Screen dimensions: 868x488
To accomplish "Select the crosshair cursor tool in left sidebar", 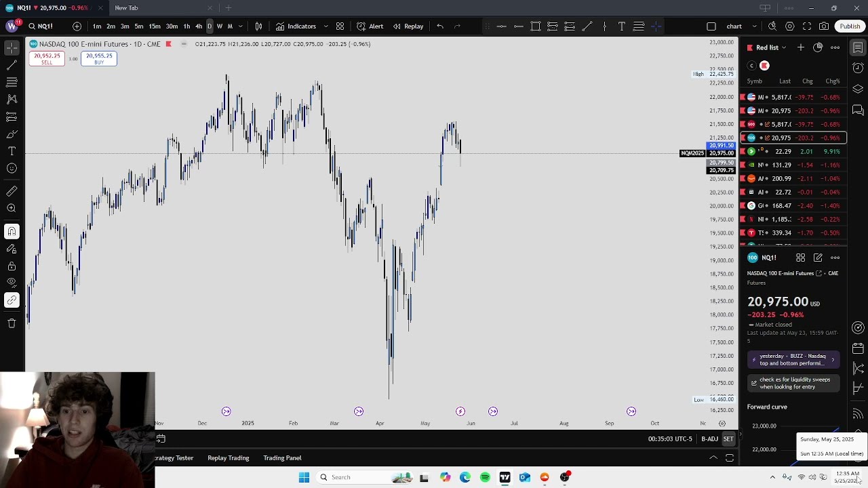I will [12, 48].
